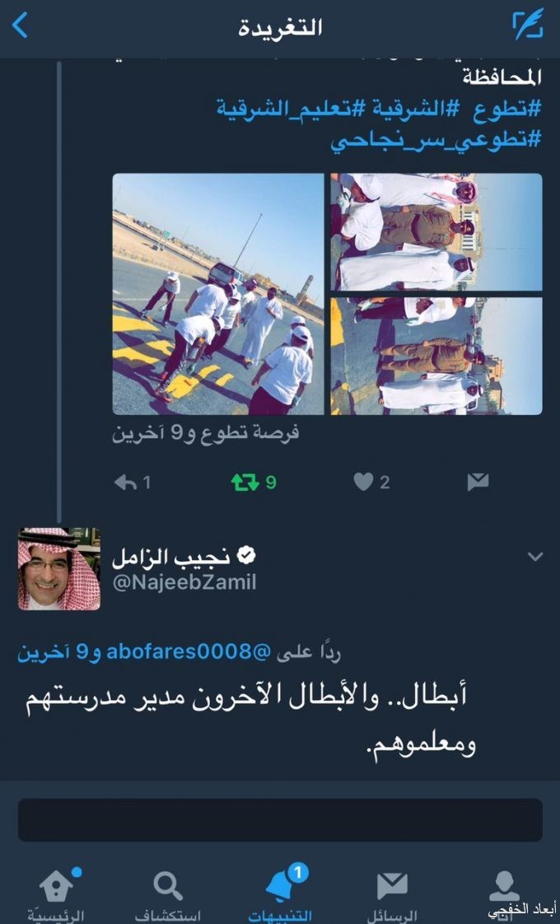Open Najeeb Zamil's profile picture
The width and height of the screenshot is (560, 924).
click(59, 569)
